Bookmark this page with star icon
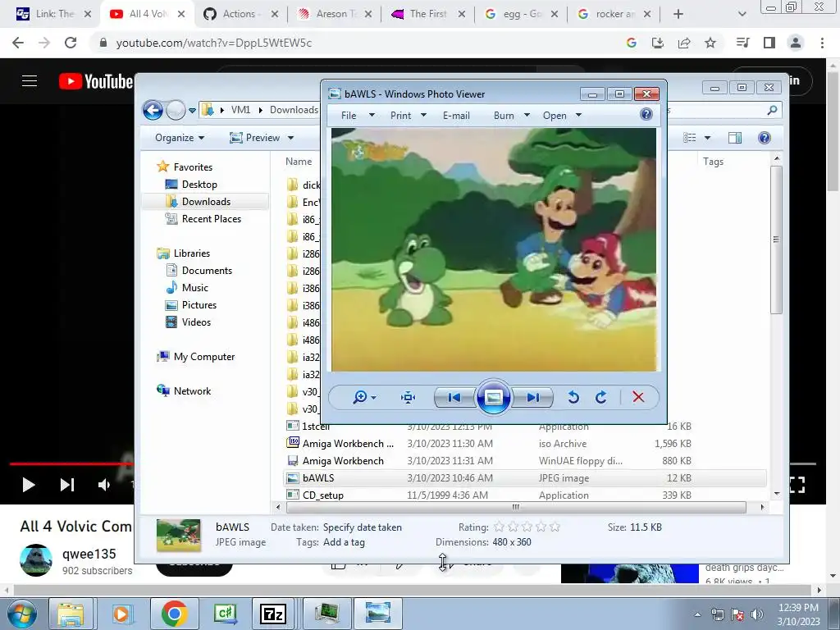This screenshot has width=840, height=630. pyautogui.click(x=710, y=43)
